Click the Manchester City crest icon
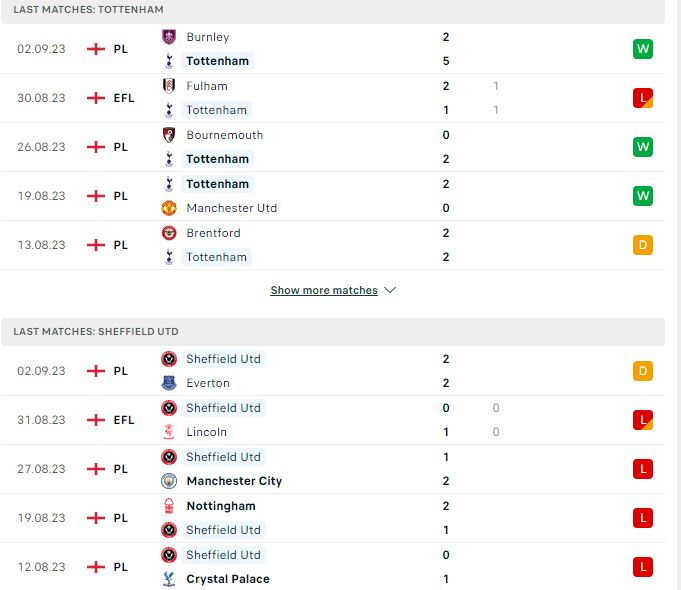The width and height of the screenshot is (681, 590). (x=169, y=481)
